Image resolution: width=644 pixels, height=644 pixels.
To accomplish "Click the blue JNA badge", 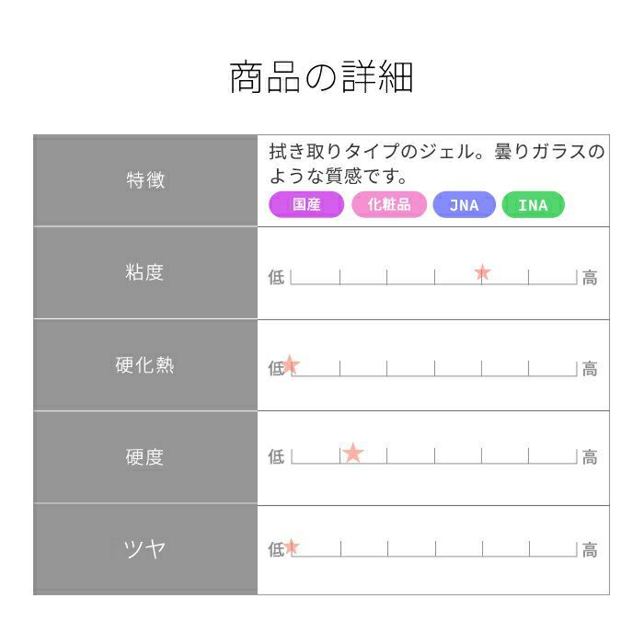I will click(464, 204).
